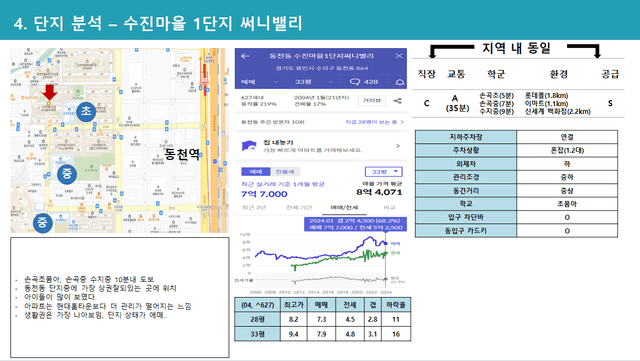Image resolution: width=640 pixels, height=361 pixels.
Task: Click the 매매 legend label on the chart
Action: [395, 243]
